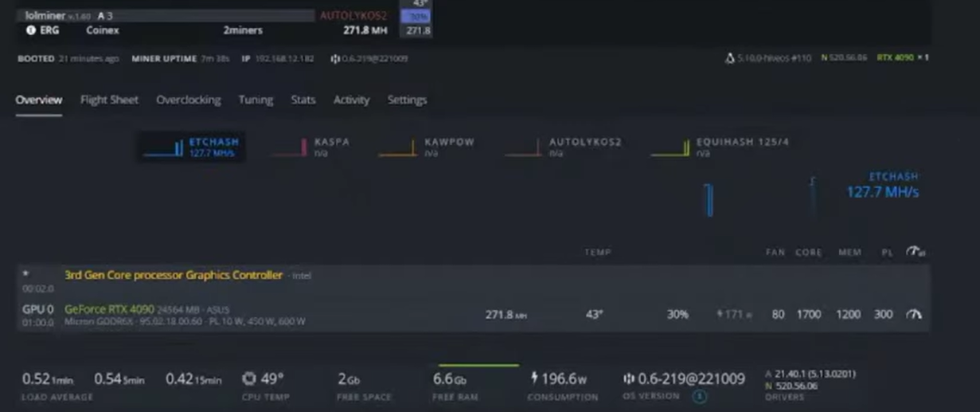The image size is (980, 412).
Task: Select the EQUIHASH 125/4 benchmark
Action: (720, 147)
